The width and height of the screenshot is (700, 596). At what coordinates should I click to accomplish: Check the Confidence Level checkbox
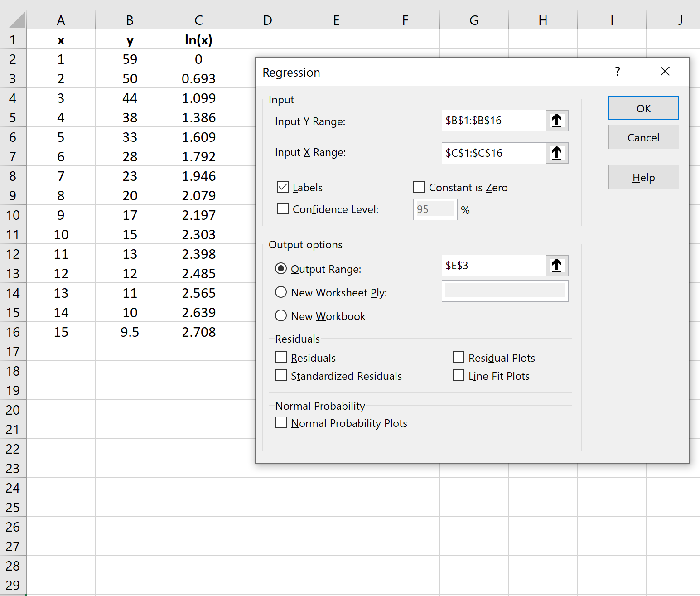(283, 208)
